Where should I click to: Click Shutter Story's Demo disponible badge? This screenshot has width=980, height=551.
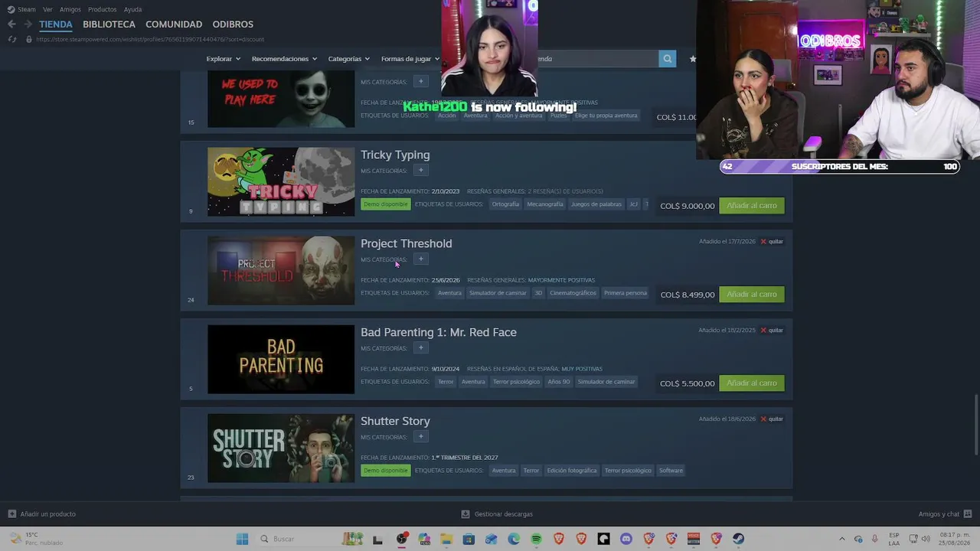point(386,471)
